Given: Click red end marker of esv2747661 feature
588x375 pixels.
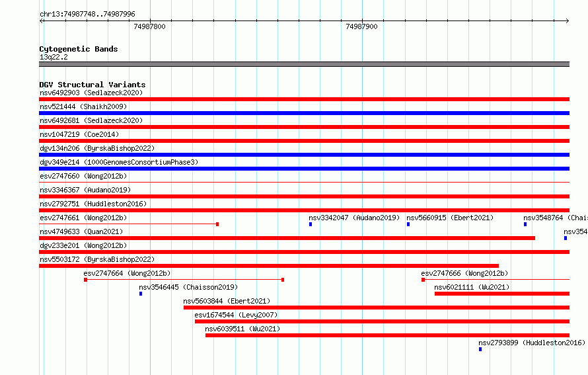Looking at the screenshot, I should [x=217, y=224].
